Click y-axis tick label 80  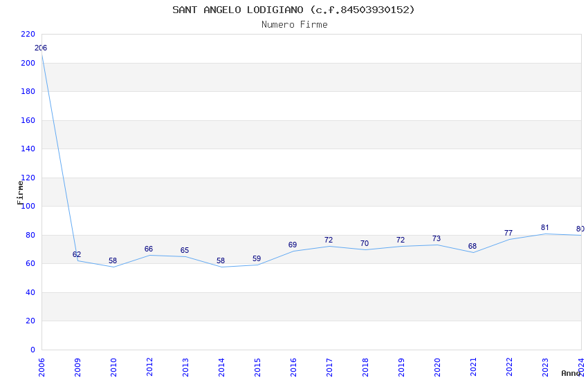tap(30, 235)
